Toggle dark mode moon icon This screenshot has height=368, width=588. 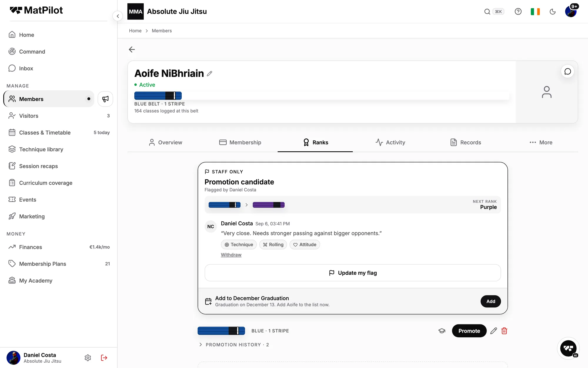(x=553, y=11)
